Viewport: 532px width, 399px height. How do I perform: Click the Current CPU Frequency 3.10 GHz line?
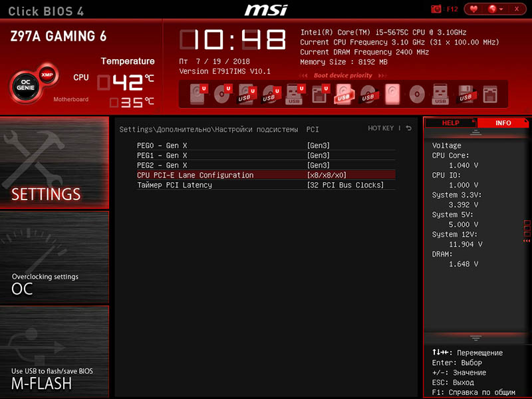[x=400, y=43]
